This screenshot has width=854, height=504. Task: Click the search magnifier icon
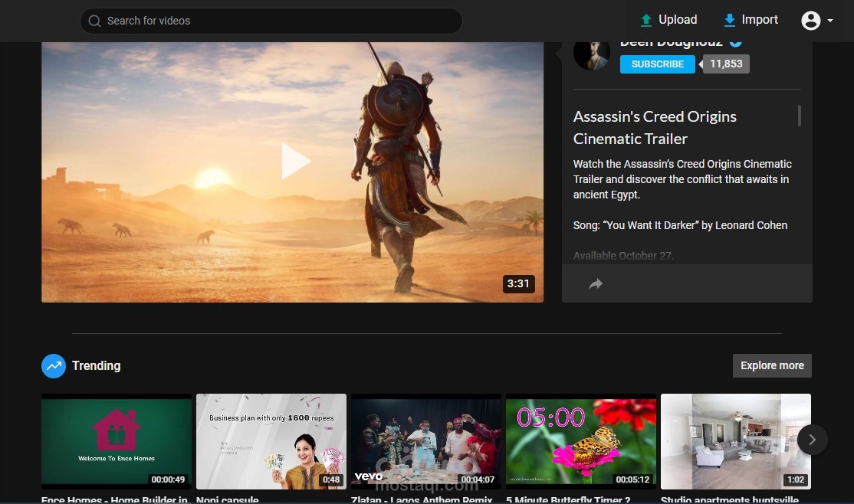[x=95, y=21]
